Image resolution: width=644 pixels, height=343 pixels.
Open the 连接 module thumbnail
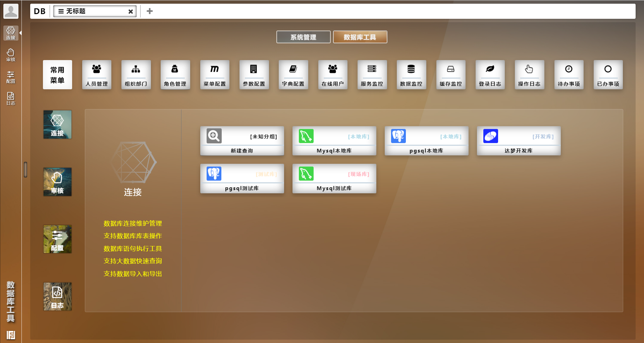click(x=57, y=125)
